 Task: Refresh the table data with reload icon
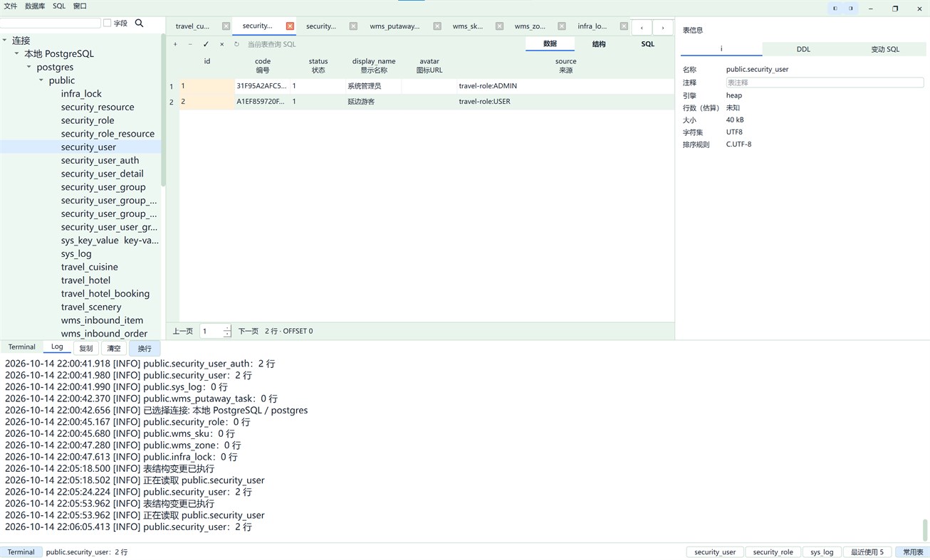[237, 44]
